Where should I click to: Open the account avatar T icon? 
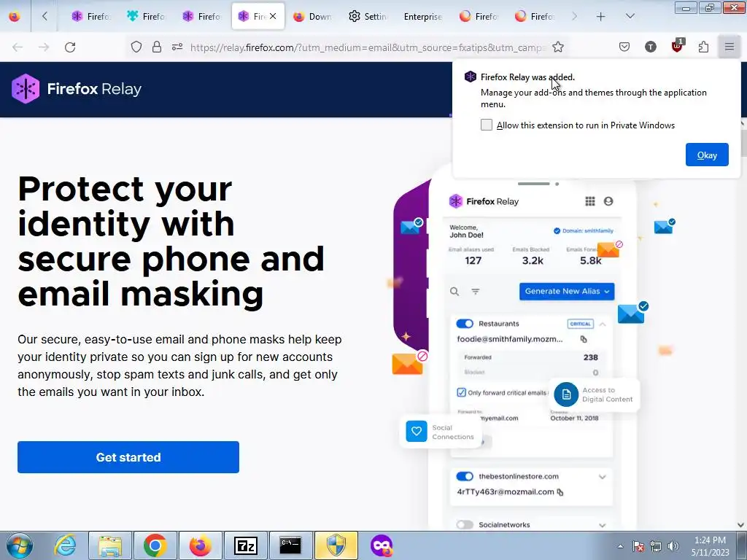(x=651, y=47)
